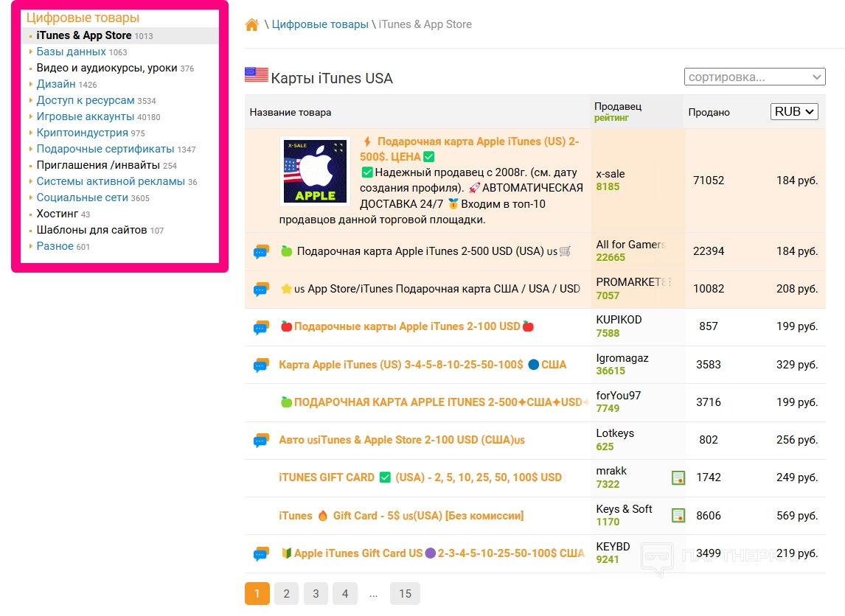Click the USA flag icon by Карты iTunes USA
The image size is (845, 616).
tap(257, 75)
